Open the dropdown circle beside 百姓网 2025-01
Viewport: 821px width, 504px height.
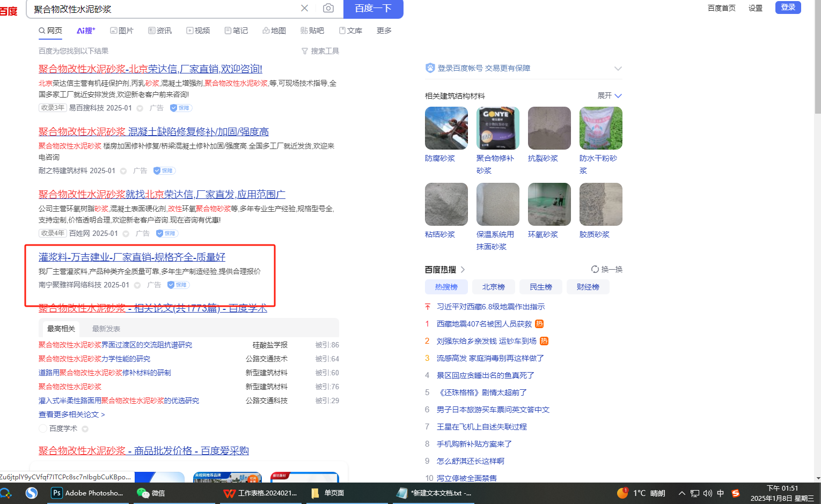(126, 234)
